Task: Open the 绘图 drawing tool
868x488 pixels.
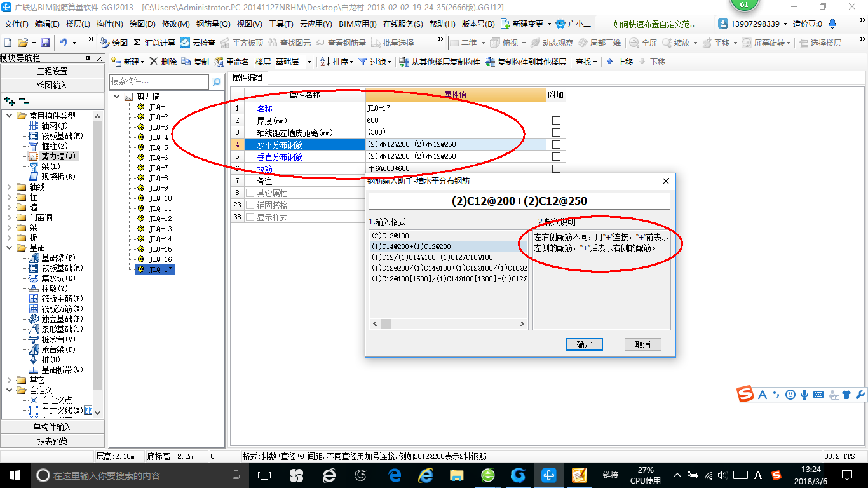Action: point(114,43)
